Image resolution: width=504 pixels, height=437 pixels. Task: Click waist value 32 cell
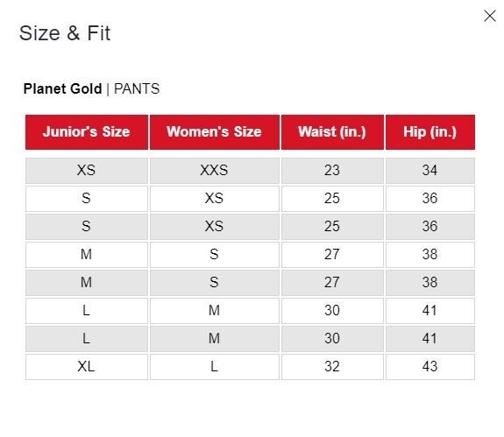[332, 367]
